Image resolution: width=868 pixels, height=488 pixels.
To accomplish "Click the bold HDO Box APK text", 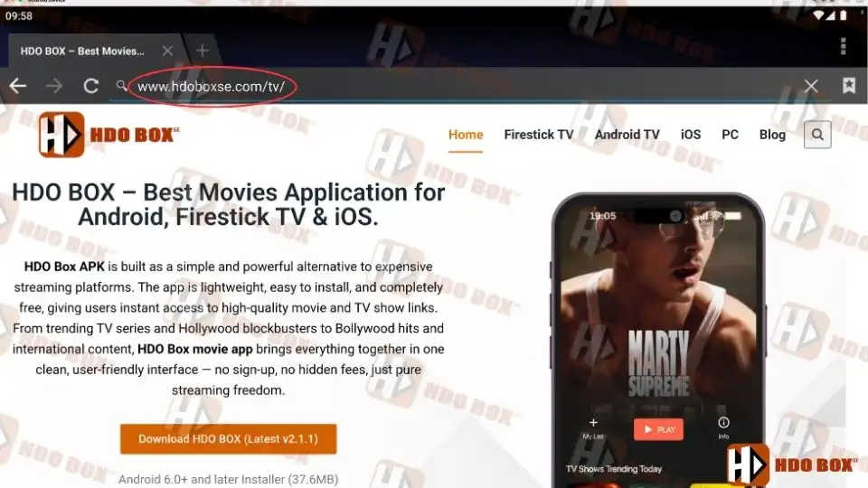I will (x=64, y=266).
